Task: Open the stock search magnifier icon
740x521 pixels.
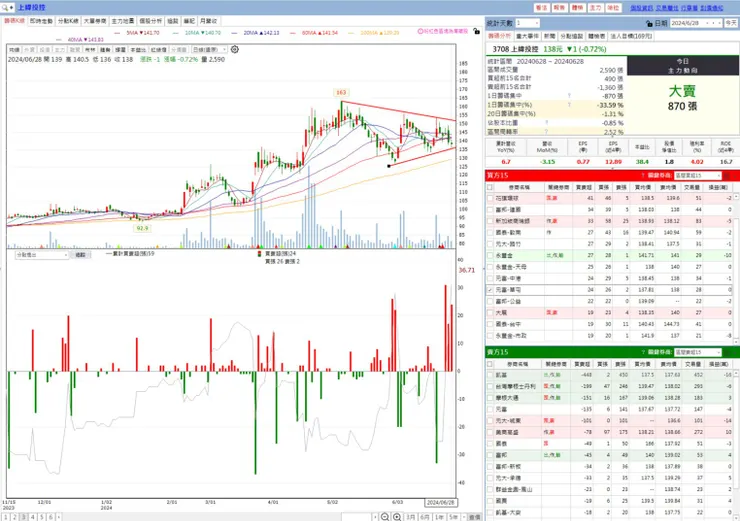Action: pos(5,8)
